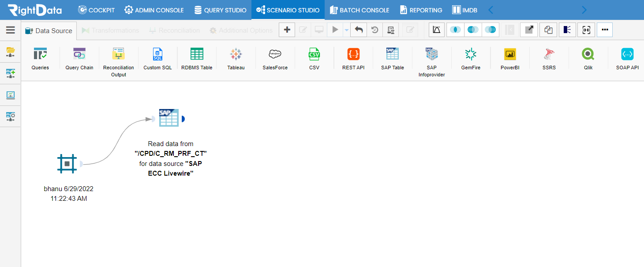644x267 pixels.
Task: Add a Custom SQL data source
Action: 157,59
